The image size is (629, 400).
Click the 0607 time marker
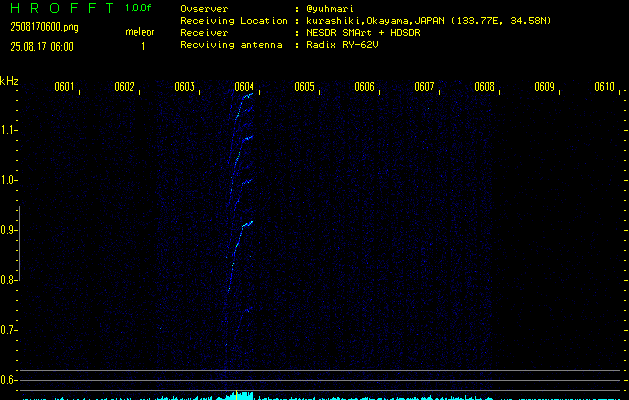pos(424,87)
